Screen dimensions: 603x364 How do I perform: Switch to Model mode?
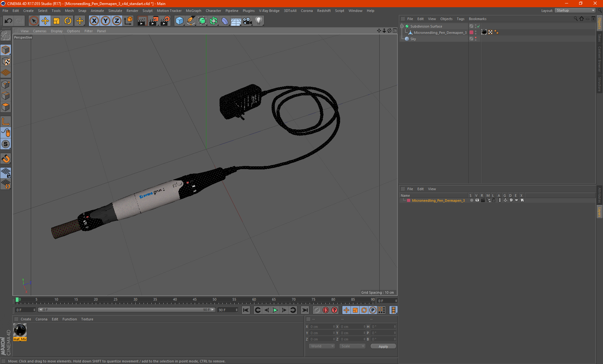click(6, 50)
